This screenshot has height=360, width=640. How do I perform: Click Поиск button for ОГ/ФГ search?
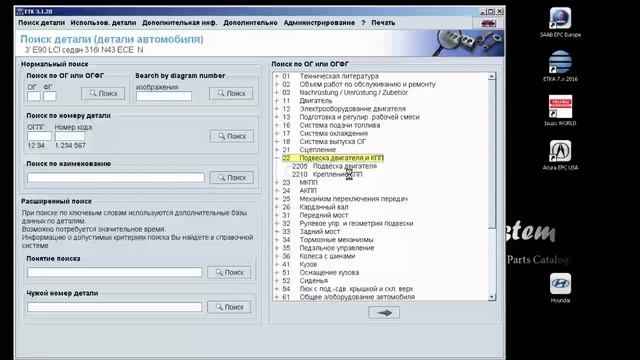pos(103,93)
